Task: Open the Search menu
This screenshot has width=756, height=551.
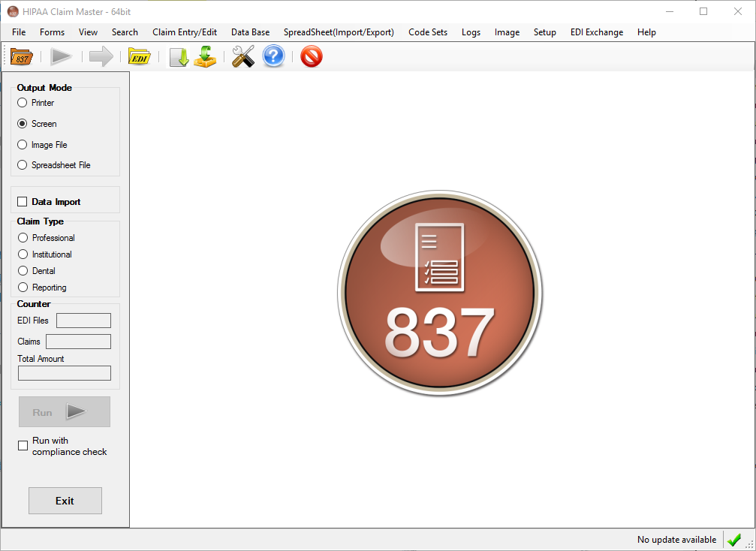Action: 125,32
